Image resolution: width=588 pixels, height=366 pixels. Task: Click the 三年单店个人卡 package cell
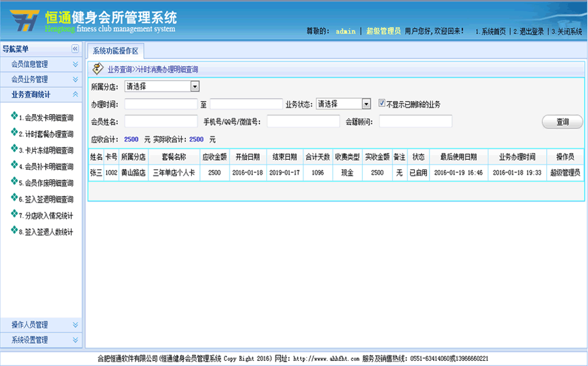point(174,173)
